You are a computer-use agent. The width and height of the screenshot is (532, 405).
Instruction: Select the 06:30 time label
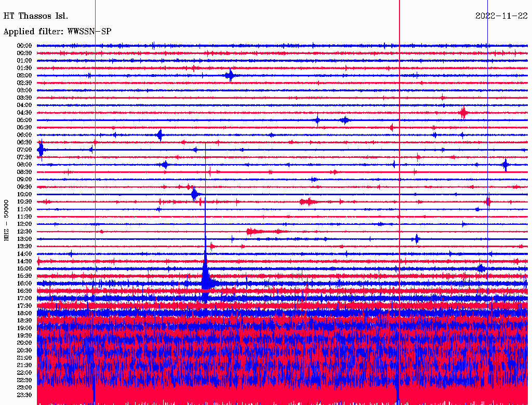[24, 142]
